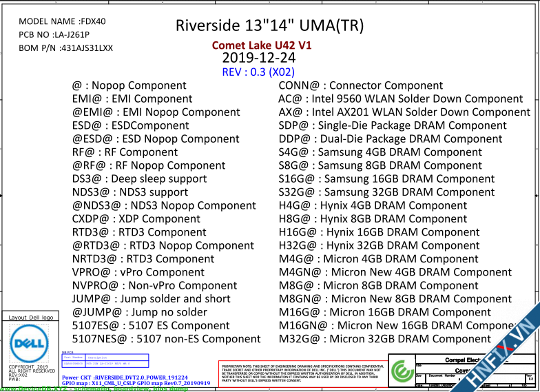Click the blue "REV : 0.3 (X02)" text
540x392 pixels.
point(258,72)
